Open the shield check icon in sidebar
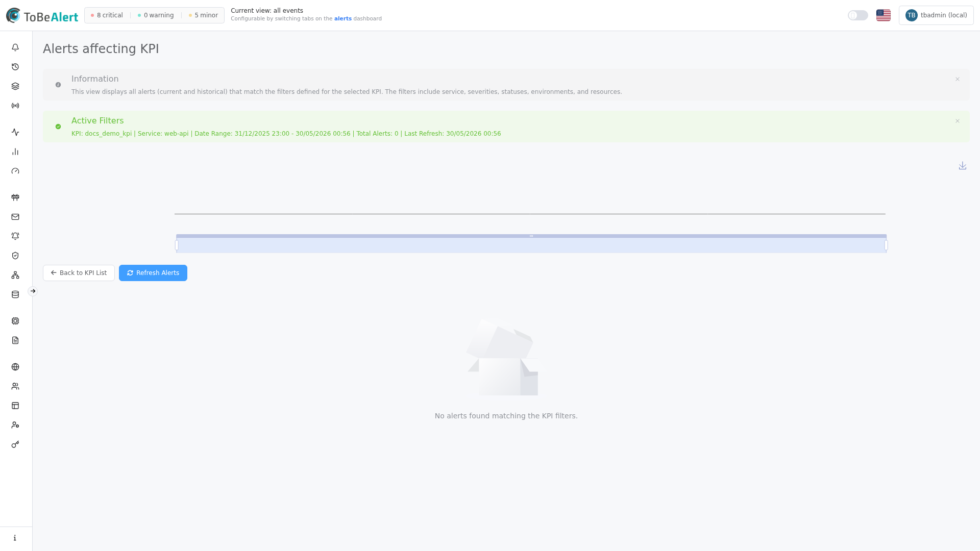980x551 pixels. pyautogui.click(x=15, y=256)
